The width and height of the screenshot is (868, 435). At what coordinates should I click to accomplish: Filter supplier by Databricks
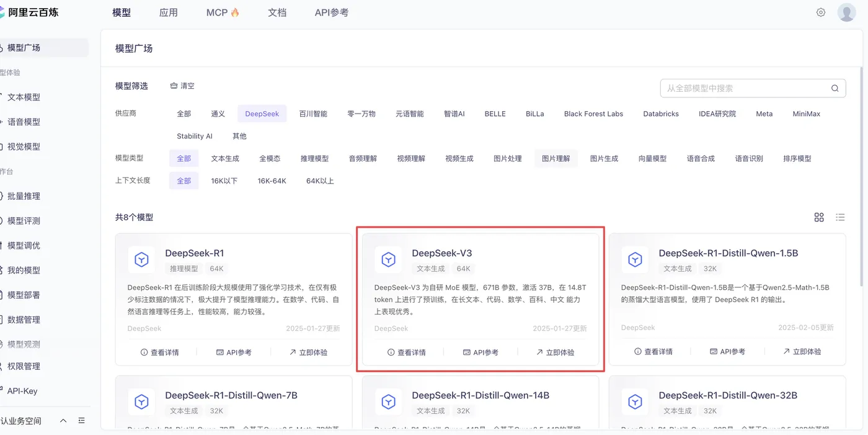pyautogui.click(x=661, y=114)
